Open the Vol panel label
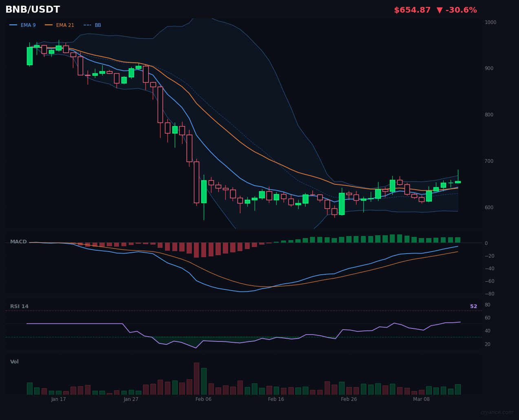This screenshot has width=519, height=420. (14, 361)
